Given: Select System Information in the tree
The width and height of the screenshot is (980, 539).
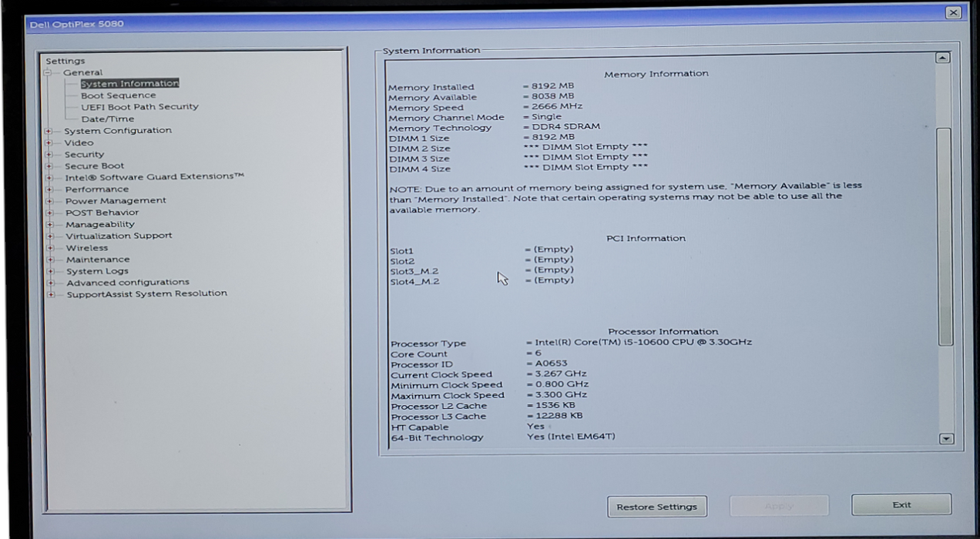Looking at the screenshot, I should click(129, 83).
